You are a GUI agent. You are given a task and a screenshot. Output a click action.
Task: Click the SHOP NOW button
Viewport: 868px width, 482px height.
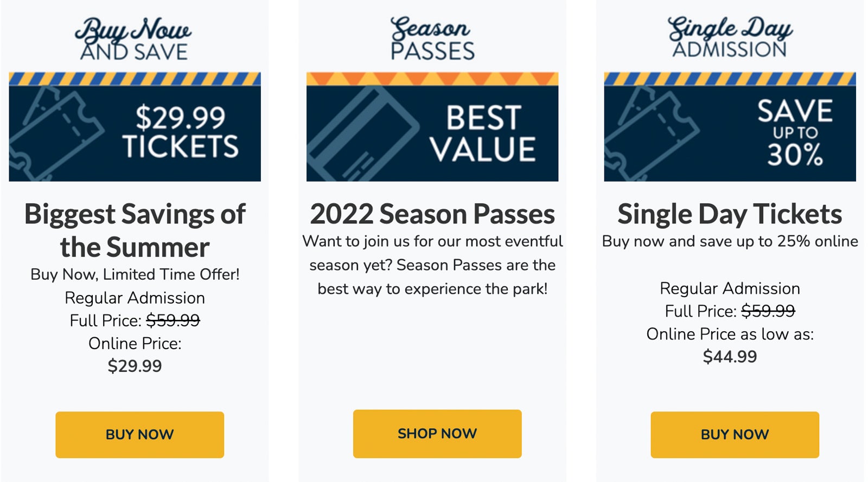pyautogui.click(x=437, y=433)
